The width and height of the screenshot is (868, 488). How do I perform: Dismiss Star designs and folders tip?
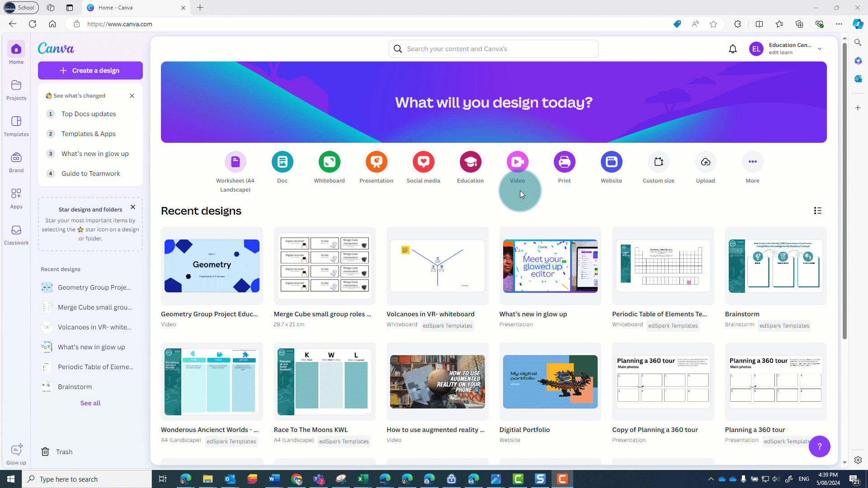pos(133,207)
